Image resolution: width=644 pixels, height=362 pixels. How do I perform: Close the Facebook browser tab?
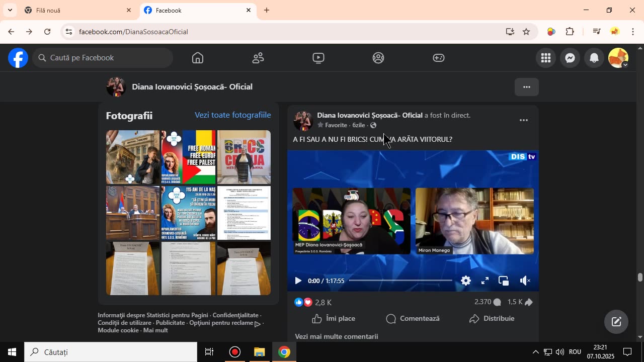click(x=249, y=10)
